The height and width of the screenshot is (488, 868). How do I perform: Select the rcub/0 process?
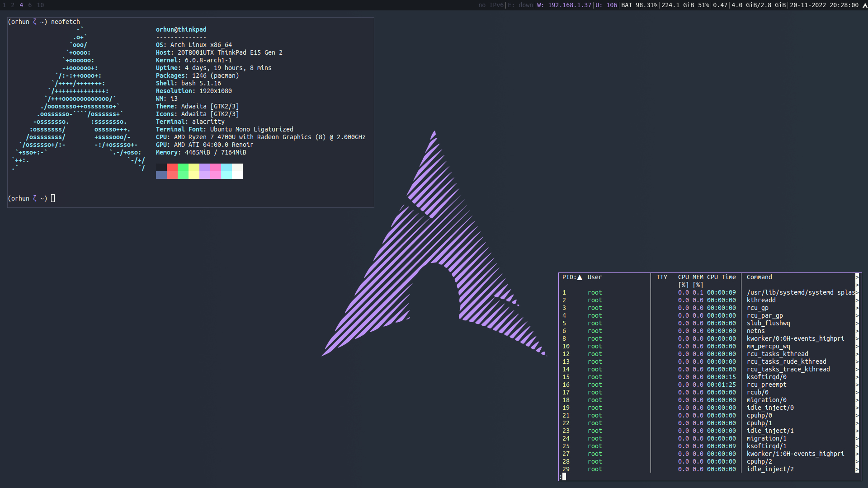[708, 393]
